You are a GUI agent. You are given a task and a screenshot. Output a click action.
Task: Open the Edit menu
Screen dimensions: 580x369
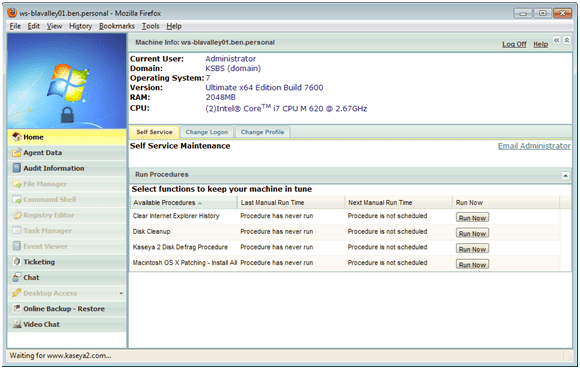coord(34,26)
